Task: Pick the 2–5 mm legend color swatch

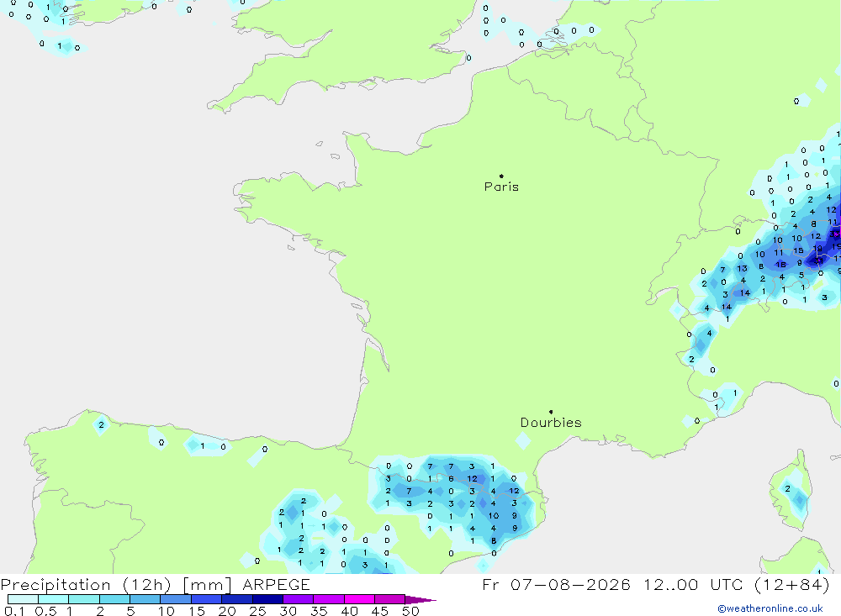Action: [x=114, y=599]
